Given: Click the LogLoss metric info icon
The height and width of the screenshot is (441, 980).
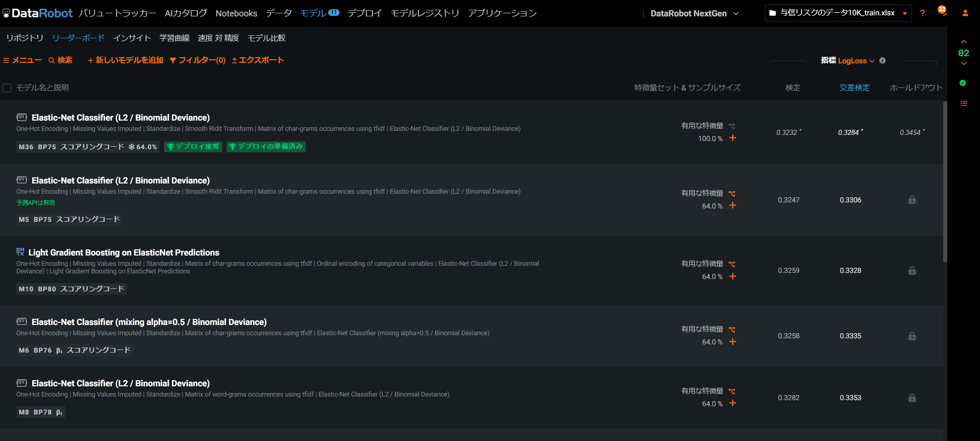Looking at the screenshot, I should [882, 60].
